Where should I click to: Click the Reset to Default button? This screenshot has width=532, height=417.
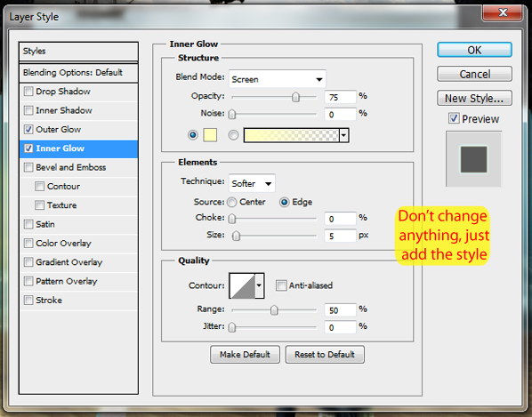click(x=325, y=355)
